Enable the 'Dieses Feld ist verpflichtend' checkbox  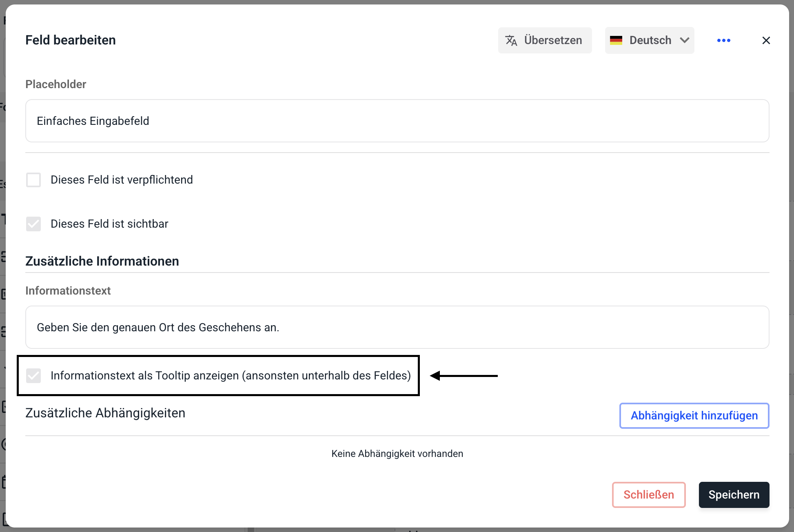click(x=33, y=180)
